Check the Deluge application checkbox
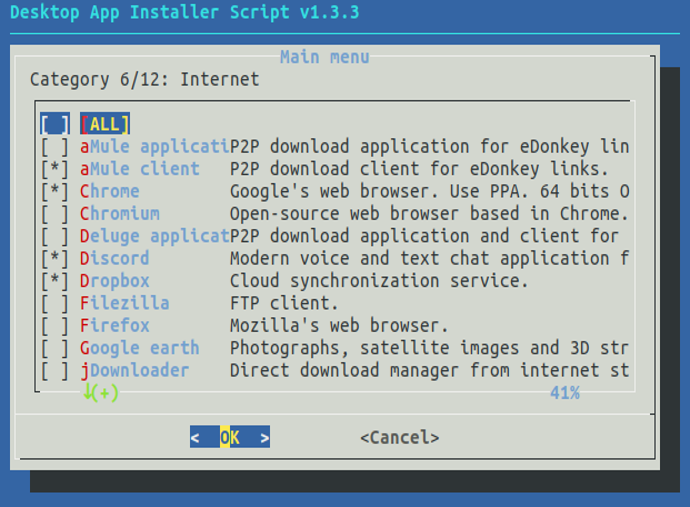This screenshot has width=690, height=507. pos(55,236)
